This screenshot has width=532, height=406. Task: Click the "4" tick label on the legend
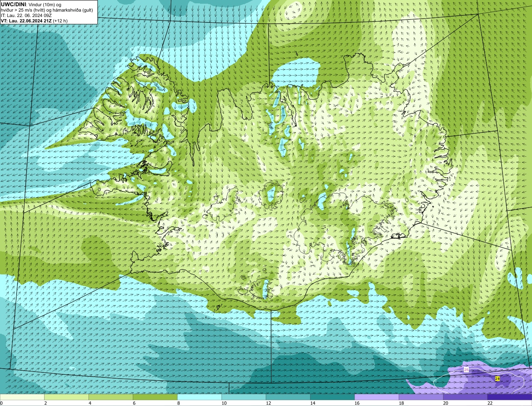pyautogui.click(x=90, y=403)
